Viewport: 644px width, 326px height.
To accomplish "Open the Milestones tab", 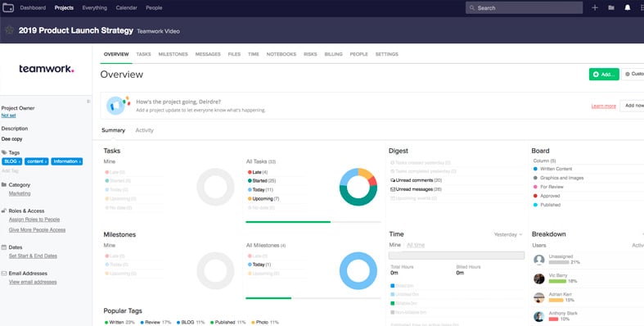I will pos(173,54).
